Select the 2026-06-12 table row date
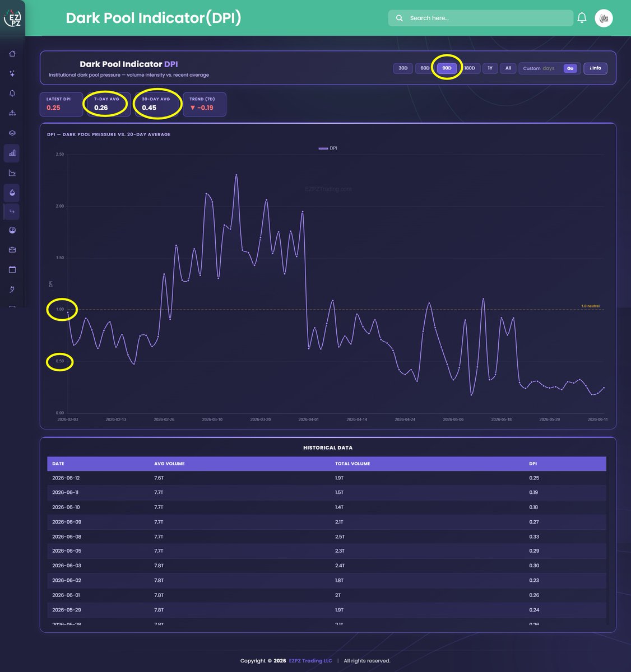The width and height of the screenshot is (631, 672). click(x=66, y=478)
